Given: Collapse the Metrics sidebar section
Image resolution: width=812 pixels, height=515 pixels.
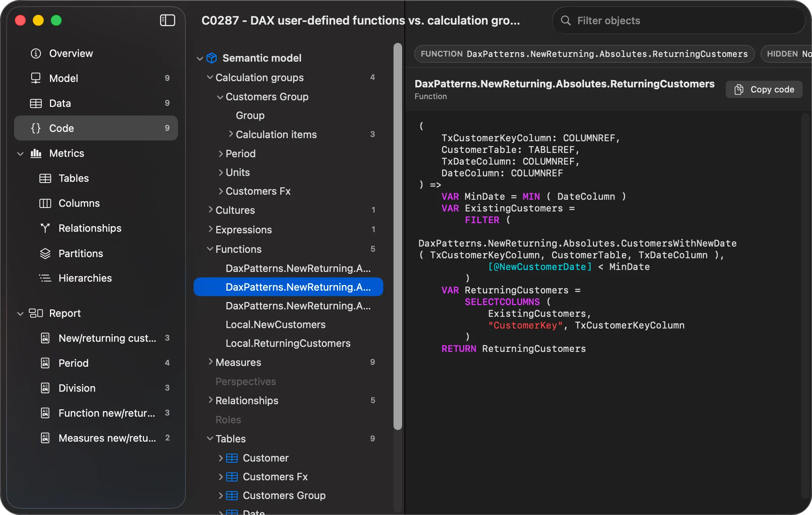Looking at the screenshot, I should click(20, 154).
